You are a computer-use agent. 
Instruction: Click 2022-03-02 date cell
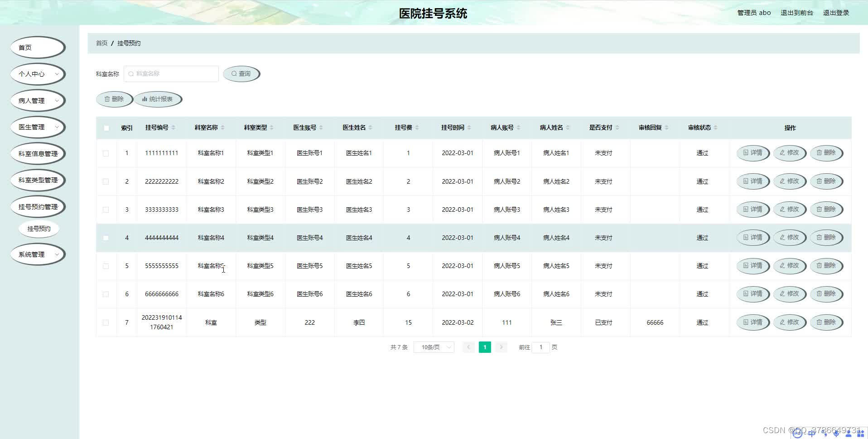point(458,322)
